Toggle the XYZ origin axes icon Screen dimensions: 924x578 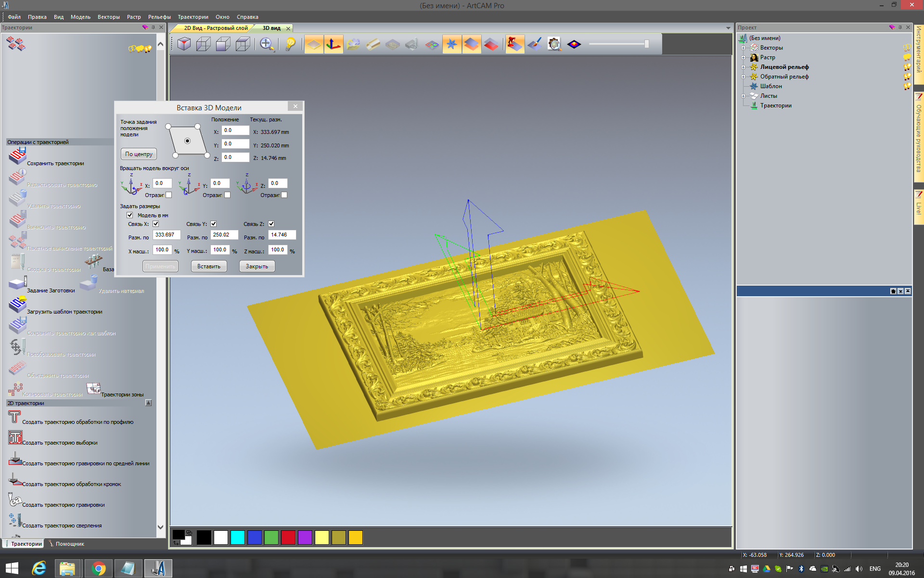tap(334, 44)
